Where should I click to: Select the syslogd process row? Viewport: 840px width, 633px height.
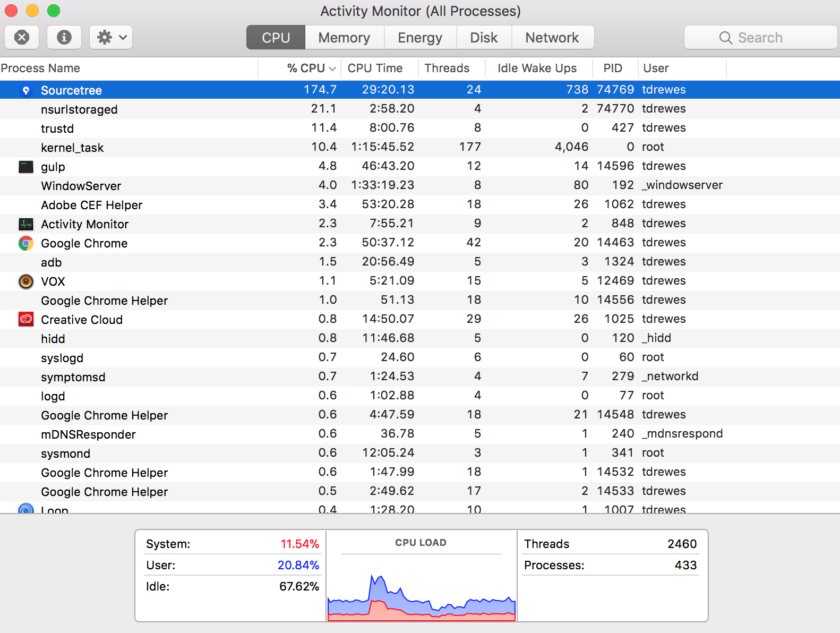pyautogui.click(x=420, y=357)
